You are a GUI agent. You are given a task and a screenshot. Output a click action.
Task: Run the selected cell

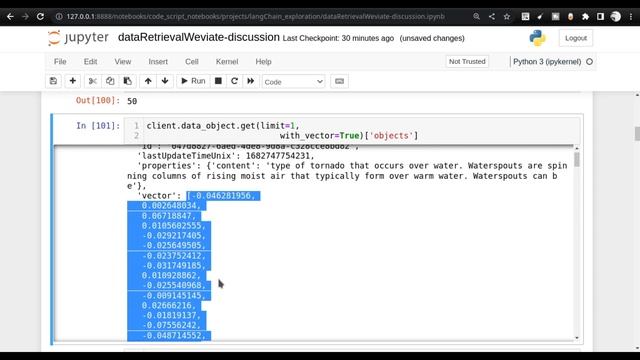point(193,81)
